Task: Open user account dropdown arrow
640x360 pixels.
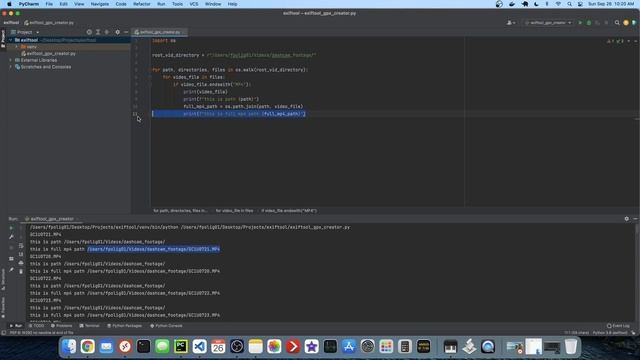Action: pos(514,23)
